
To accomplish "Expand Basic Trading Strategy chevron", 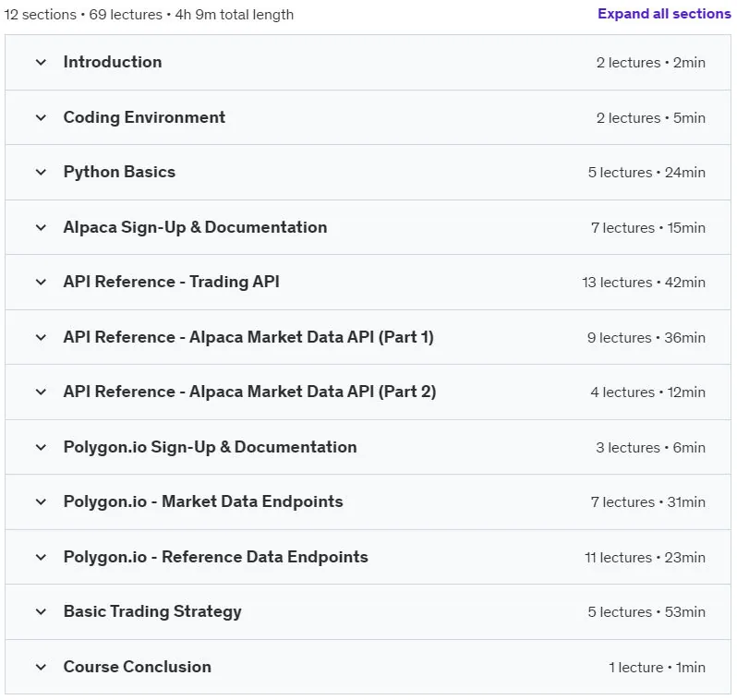I will 41,611.
